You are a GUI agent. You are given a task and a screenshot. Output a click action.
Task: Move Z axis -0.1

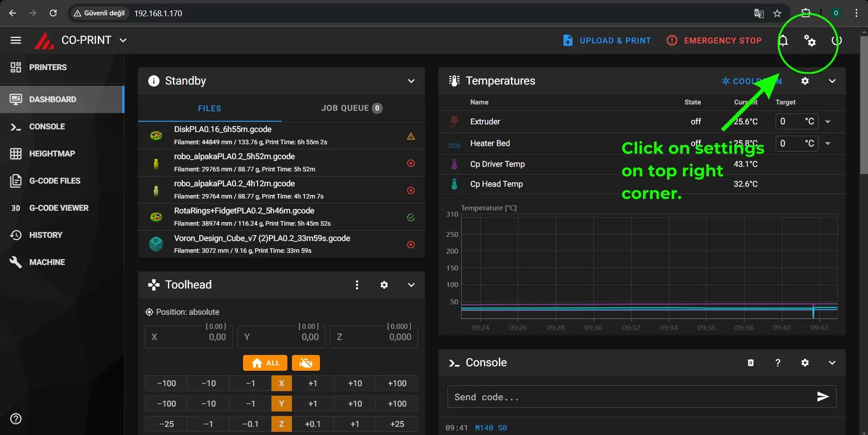(x=250, y=424)
